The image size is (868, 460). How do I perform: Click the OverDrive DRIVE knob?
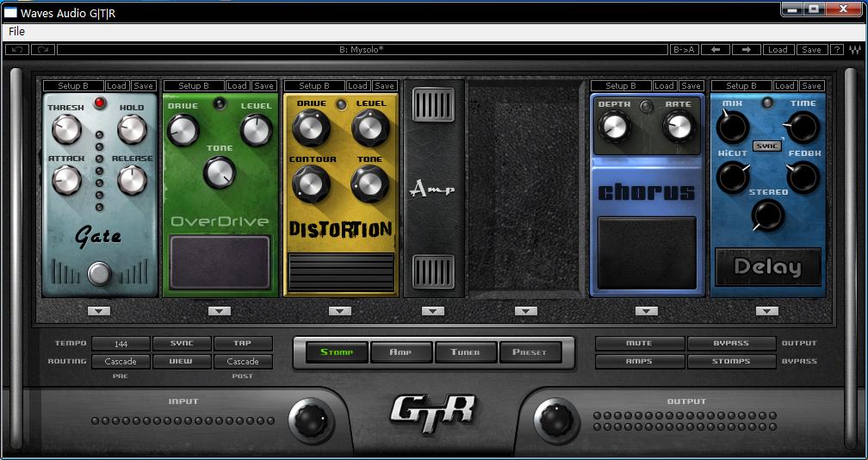tap(183, 131)
